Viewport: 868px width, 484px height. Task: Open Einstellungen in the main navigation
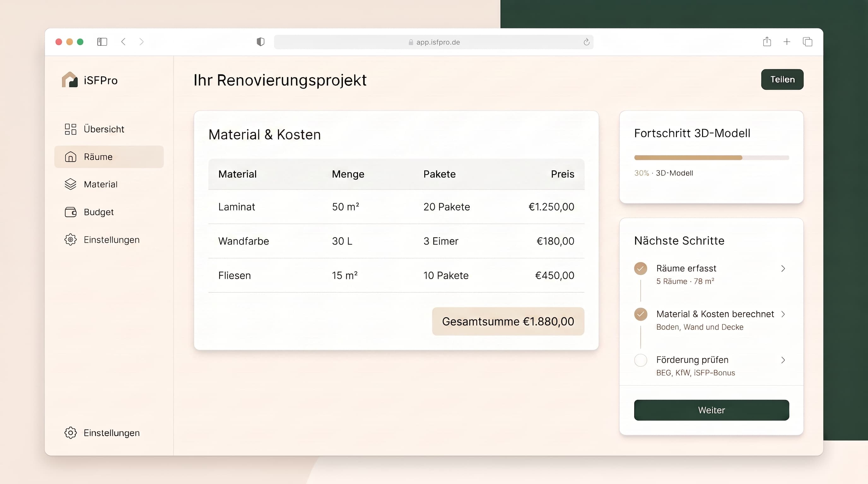point(109,240)
